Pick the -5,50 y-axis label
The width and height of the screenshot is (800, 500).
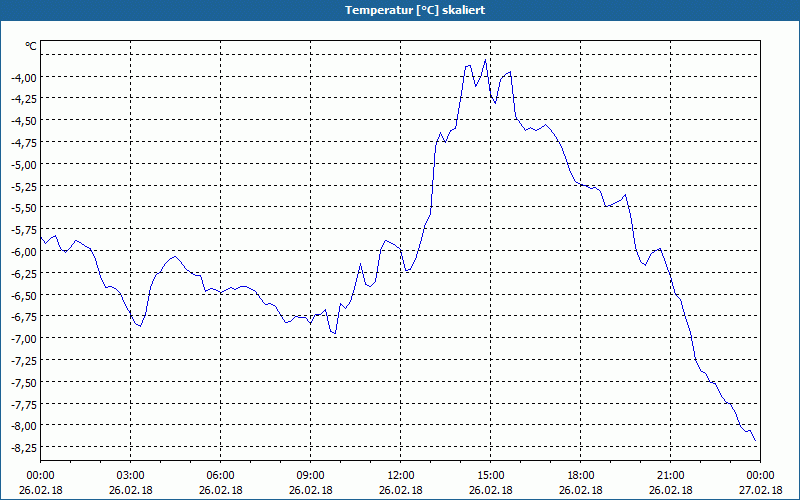click(24, 208)
